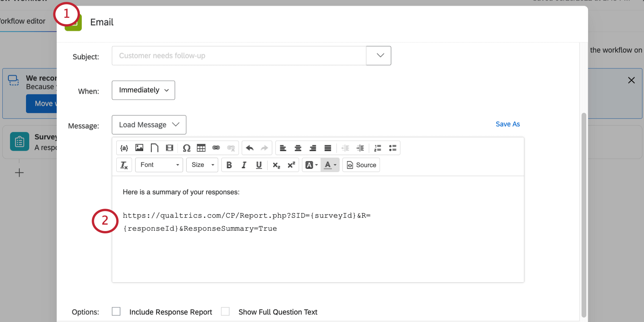The width and height of the screenshot is (644, 322).
Task: Enable the Include Response Report checkbox
Action: coord(116,311)
